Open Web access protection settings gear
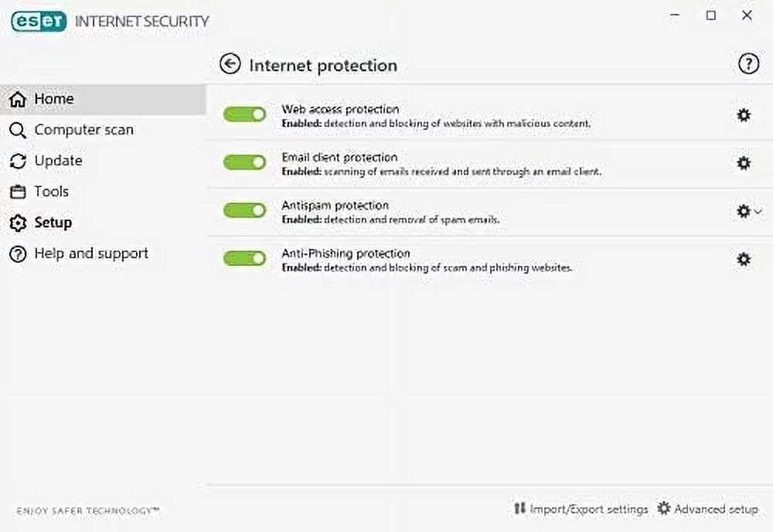Image resolution: width=773 pixels, height=532 pixels. [743, 114]
